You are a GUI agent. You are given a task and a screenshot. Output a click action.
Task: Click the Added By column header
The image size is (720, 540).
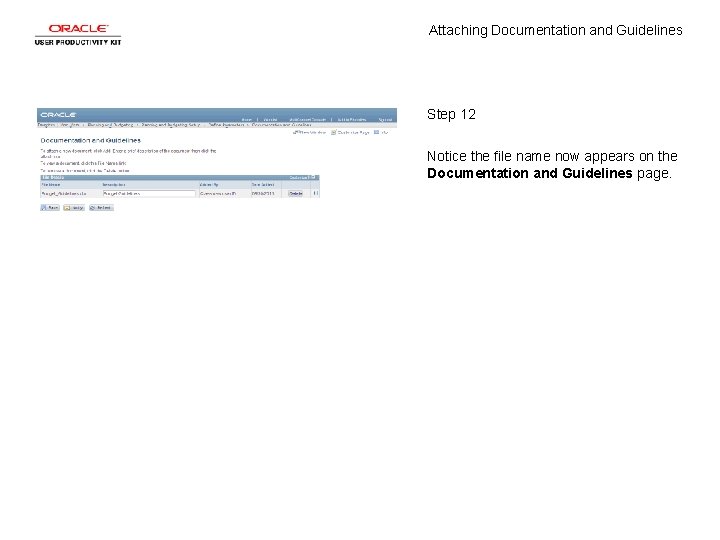pos(209,185)
